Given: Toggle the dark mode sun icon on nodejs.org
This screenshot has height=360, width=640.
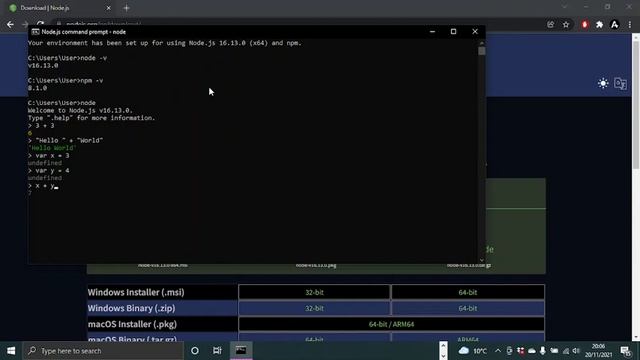Looking at the screenshot, I should pos(603,83).
